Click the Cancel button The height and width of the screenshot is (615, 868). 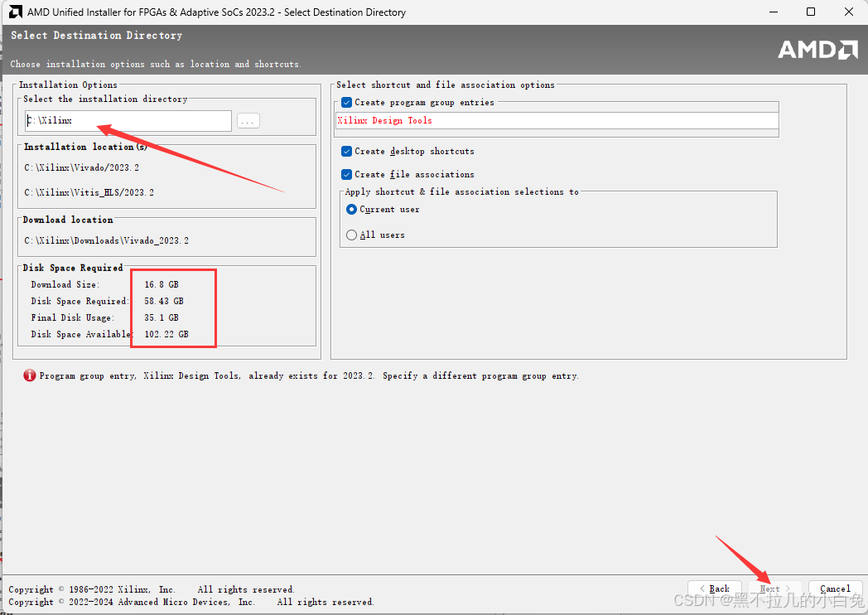[836, 588]
